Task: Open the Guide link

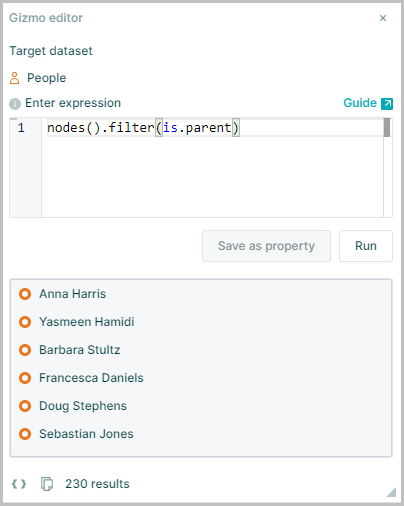Action: click(360, 103)
